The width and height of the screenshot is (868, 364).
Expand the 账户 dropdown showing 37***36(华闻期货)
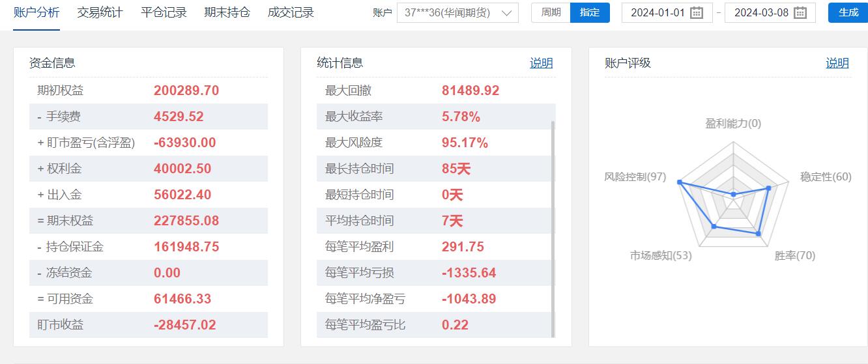pyautogui.click(x=457, y=13)
